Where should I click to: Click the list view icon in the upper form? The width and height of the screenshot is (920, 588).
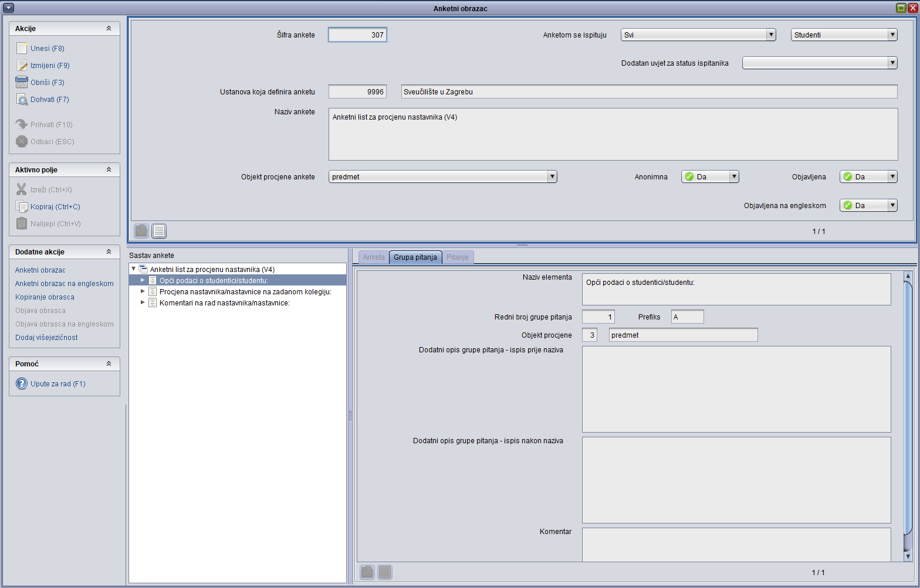point(159,231)
